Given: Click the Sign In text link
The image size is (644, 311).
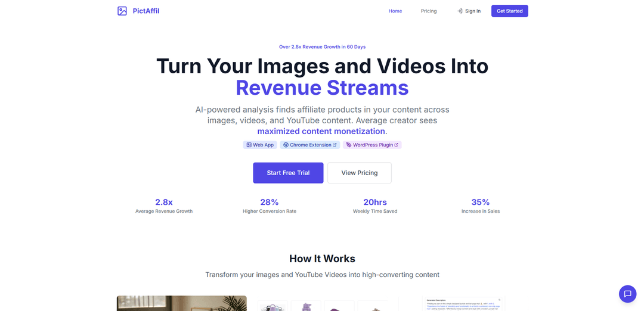Looking at the screenshot, I should coord(473,11).
